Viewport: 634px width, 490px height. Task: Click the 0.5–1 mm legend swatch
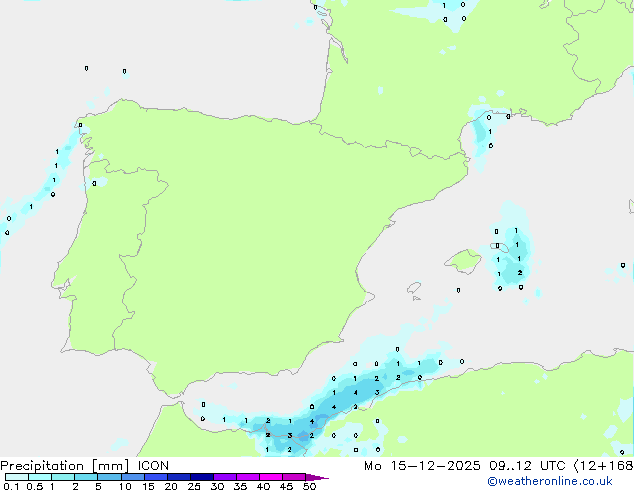(40, 477)
